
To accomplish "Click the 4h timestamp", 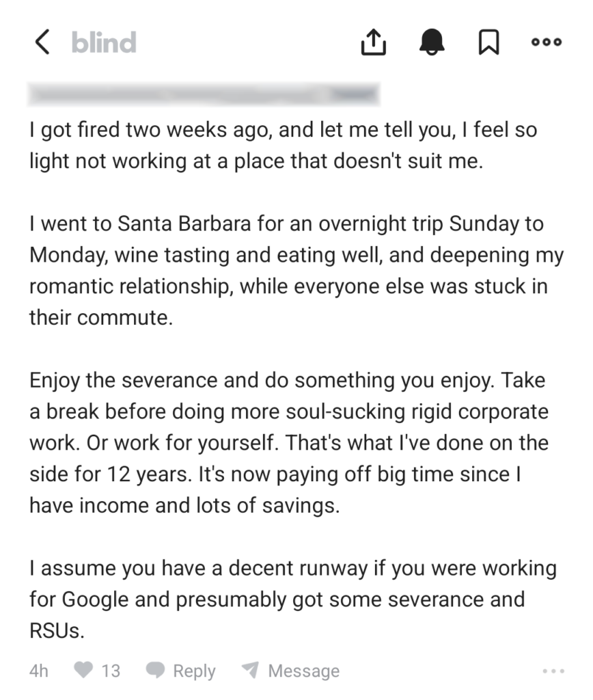I will 39,671.
